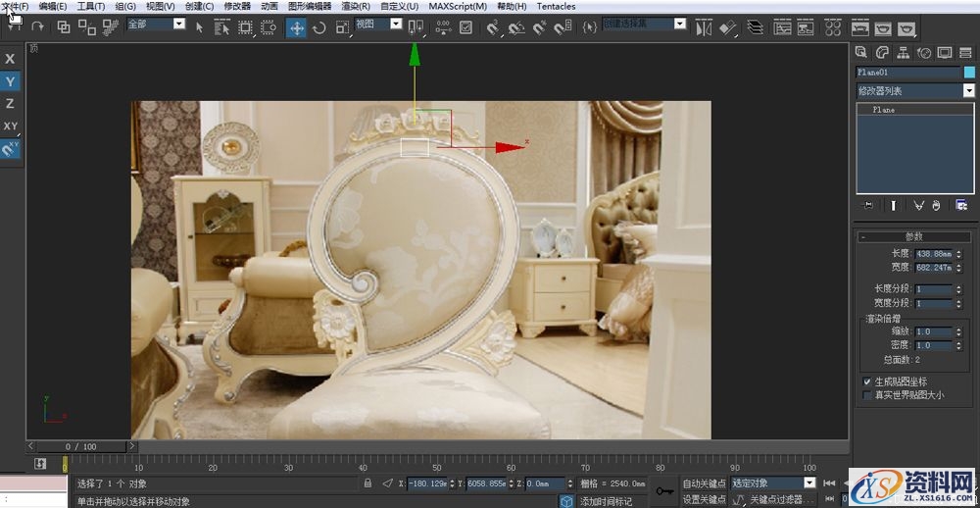Open the Mirror tool

704,27
